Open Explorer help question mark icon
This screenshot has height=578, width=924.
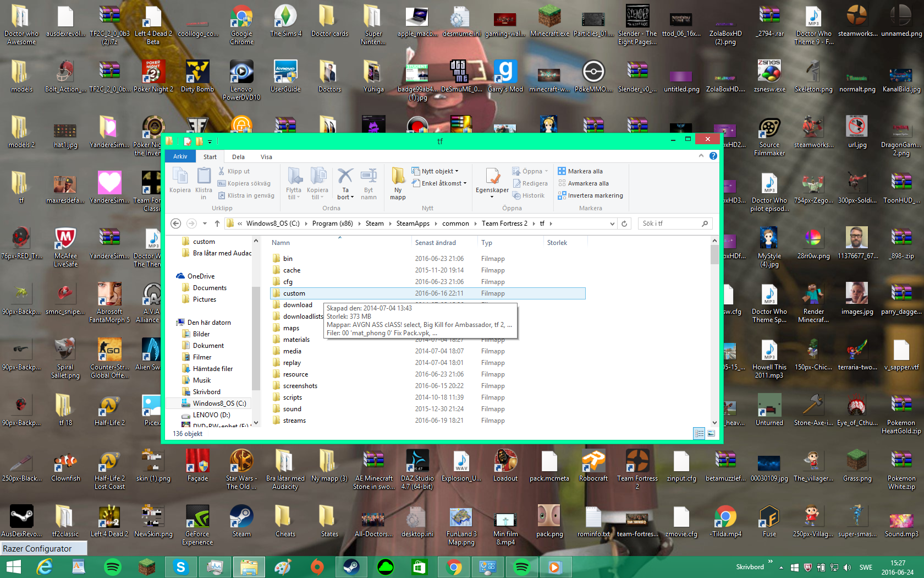pos(713,156)
